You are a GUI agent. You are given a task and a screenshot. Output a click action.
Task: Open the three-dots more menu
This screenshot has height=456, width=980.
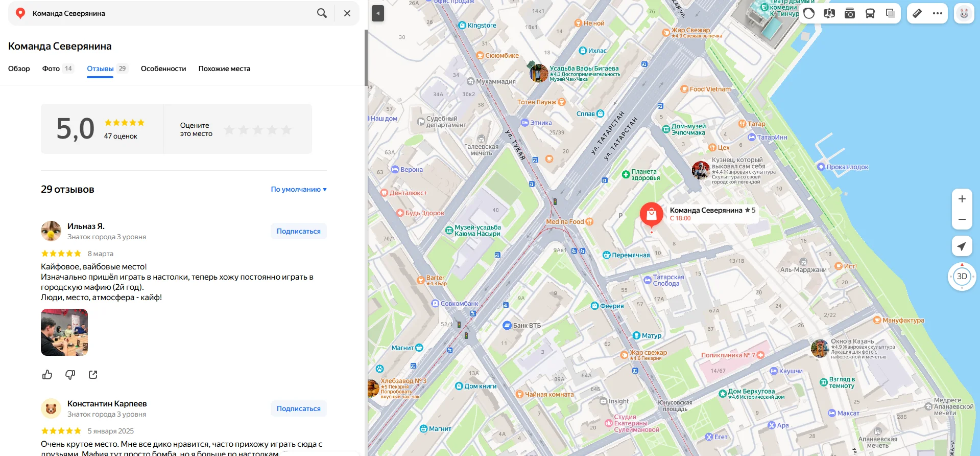938,13
